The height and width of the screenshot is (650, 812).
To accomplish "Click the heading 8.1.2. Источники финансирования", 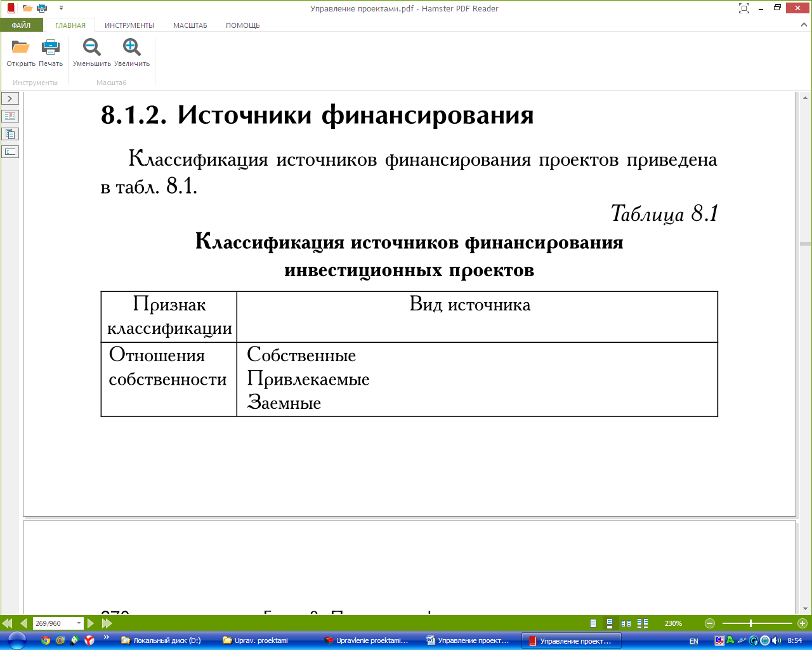I will click(317, 115).
